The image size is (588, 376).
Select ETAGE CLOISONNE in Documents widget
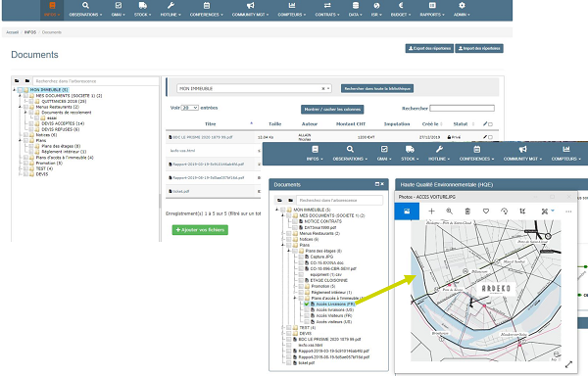click(329, 280)
